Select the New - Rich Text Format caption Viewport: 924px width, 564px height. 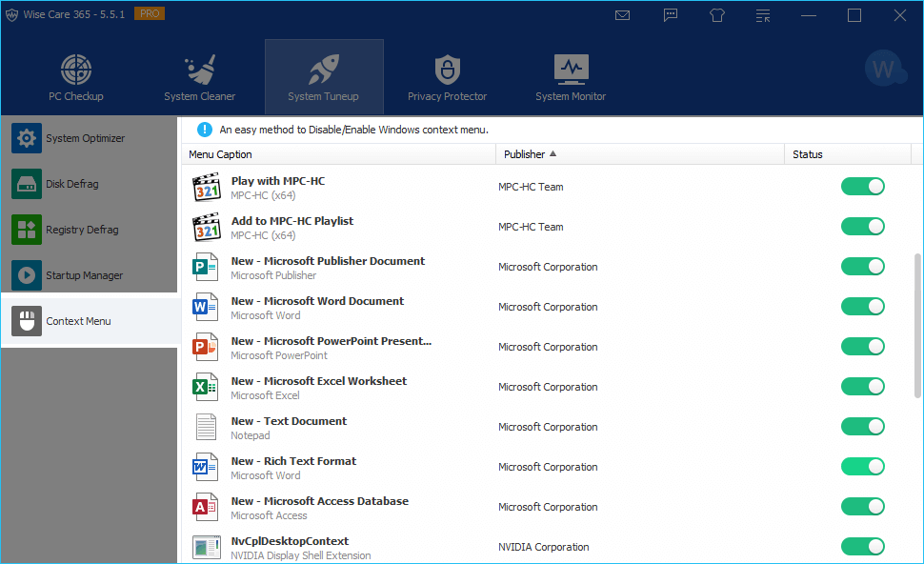coord(293,461)
